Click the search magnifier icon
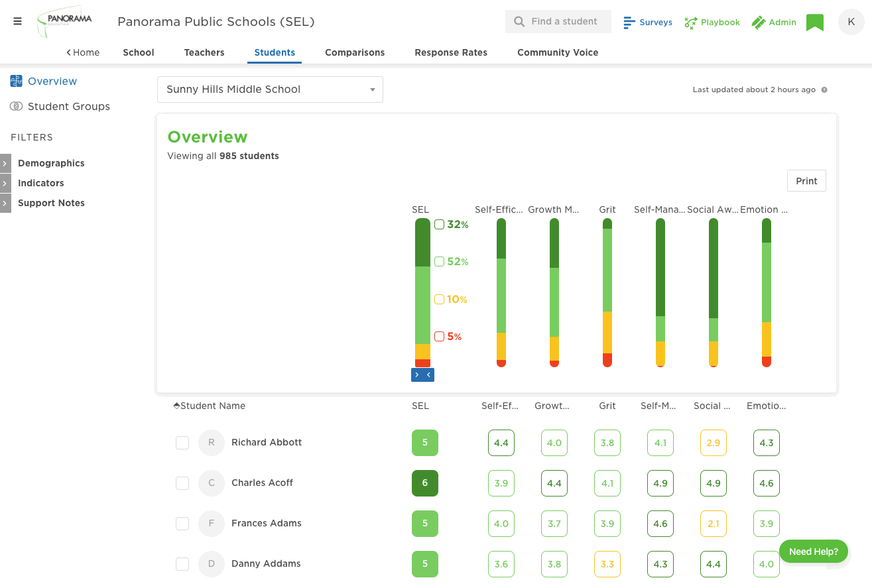This screenshot has height=588, width=872. pos(519,22)
